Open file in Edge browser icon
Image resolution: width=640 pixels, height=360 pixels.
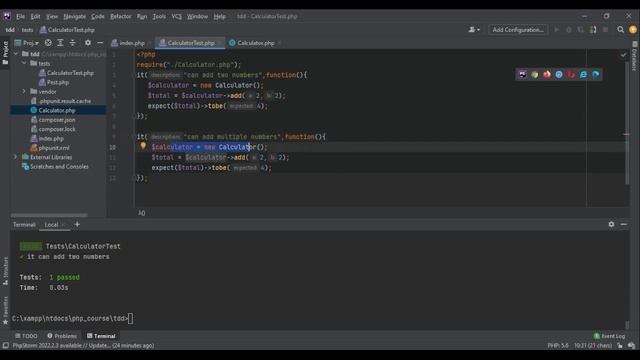[596, 74]
